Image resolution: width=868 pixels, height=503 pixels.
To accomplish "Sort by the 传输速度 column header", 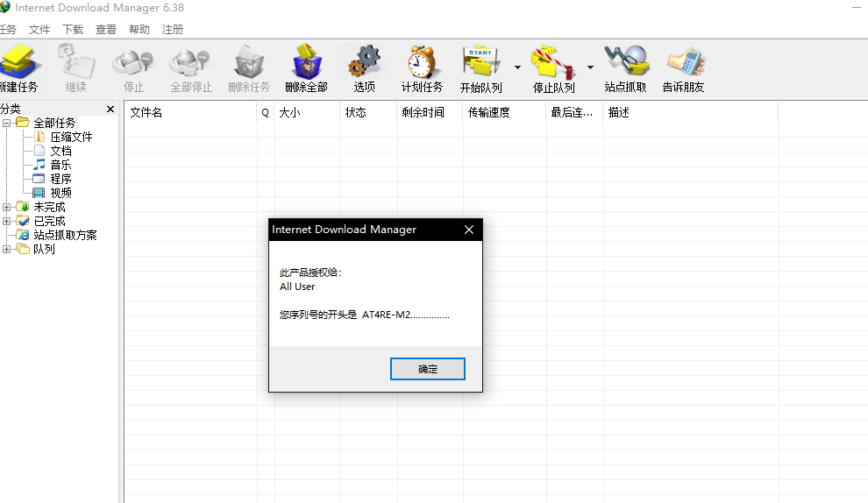I will coord(504,112).
